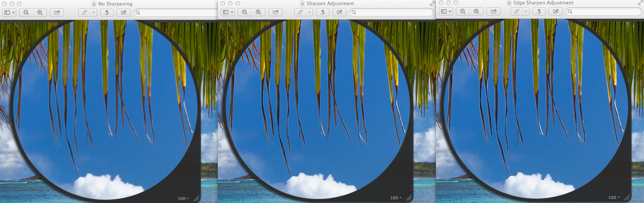Click the Edge Sharpen Adjustment document title icon

[x=509, y=3]
